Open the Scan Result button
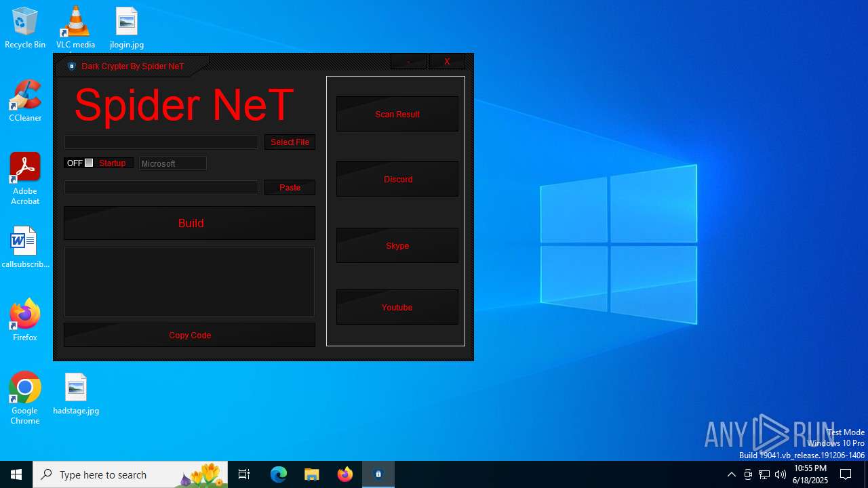Screen dimensions: 868x488 click(x=397, y=114)
